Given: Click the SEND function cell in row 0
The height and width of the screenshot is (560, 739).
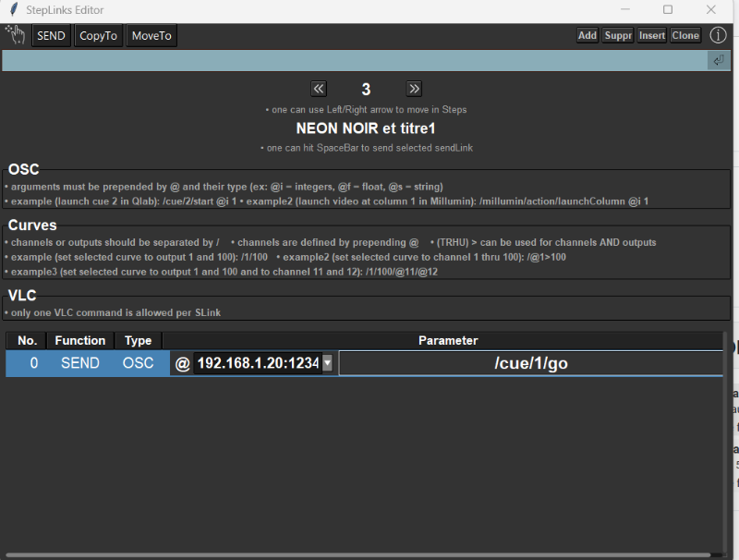Looking at the screenshot, I should (x=80, y=363).
